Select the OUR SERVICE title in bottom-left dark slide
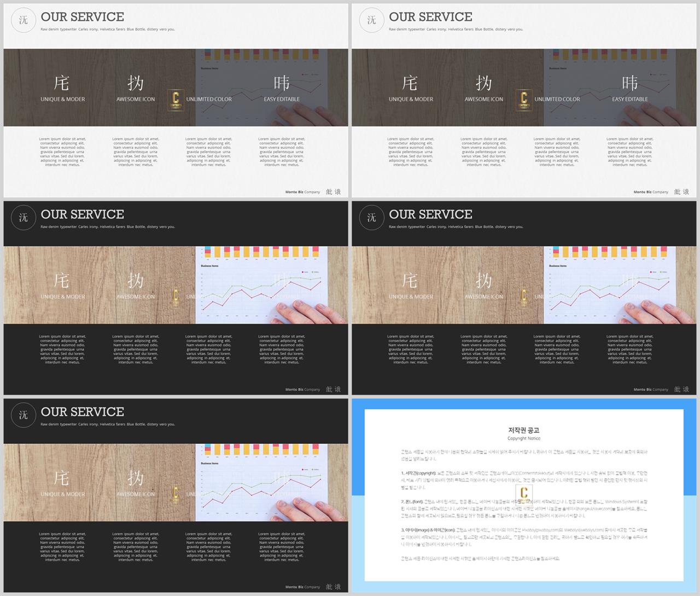Screen dimensions: 700x596 click(x=83, y=412)
